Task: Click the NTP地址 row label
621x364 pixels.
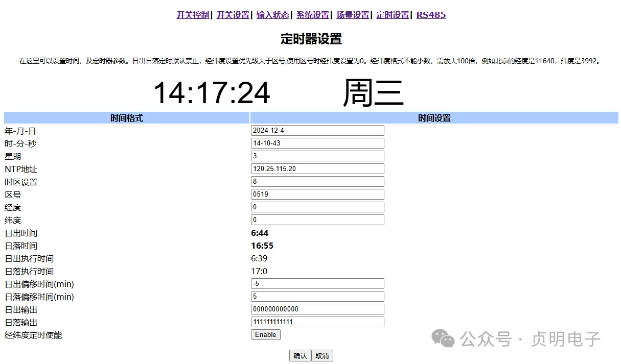Action: (21, 169)
